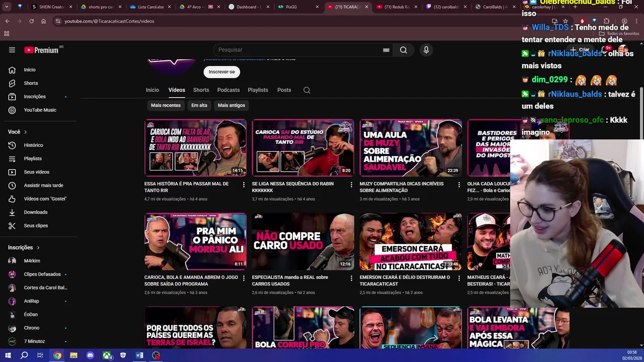
Task: Open options for 'ESSA HISTÓRIA É PRA PASSAR MAL' video
Action: click(244, 185)
